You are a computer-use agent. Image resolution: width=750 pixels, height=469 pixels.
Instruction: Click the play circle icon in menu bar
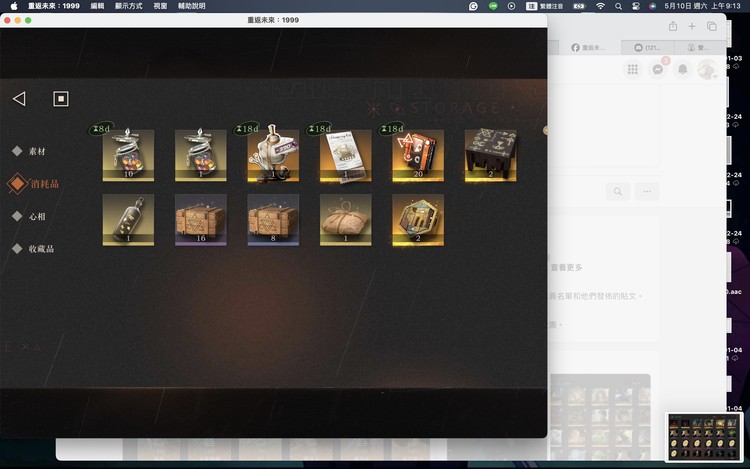pos(511,6)
